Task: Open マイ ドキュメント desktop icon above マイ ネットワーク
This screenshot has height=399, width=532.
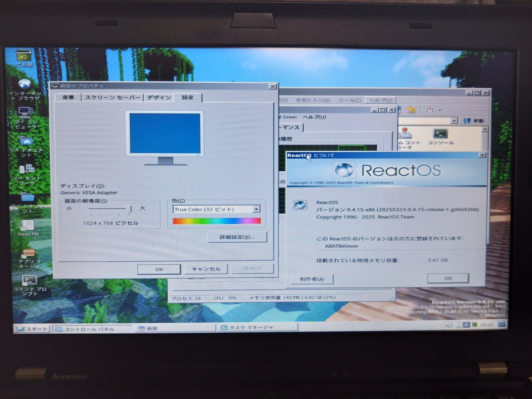Action: (x=26, y=146)
